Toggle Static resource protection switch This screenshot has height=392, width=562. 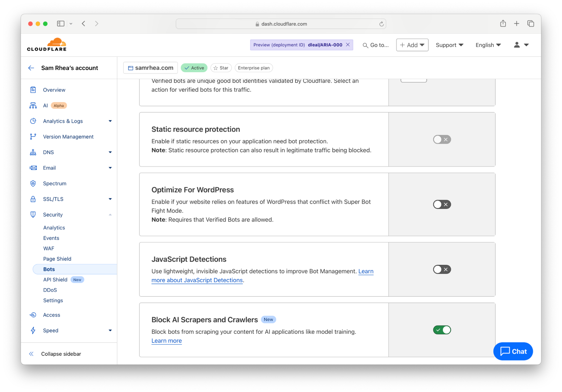[x=441, y=139]
